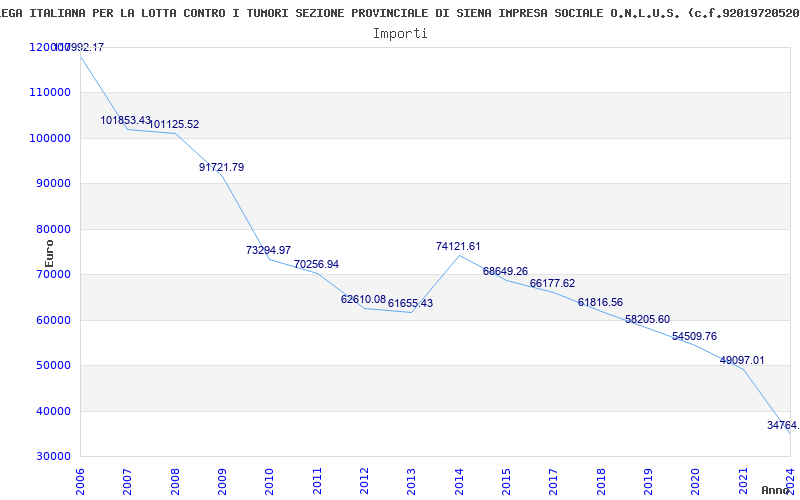800x500 pixels.
Task: Click the 2017 year tick label
Action: pyautogui.click(x=554, y=482)
